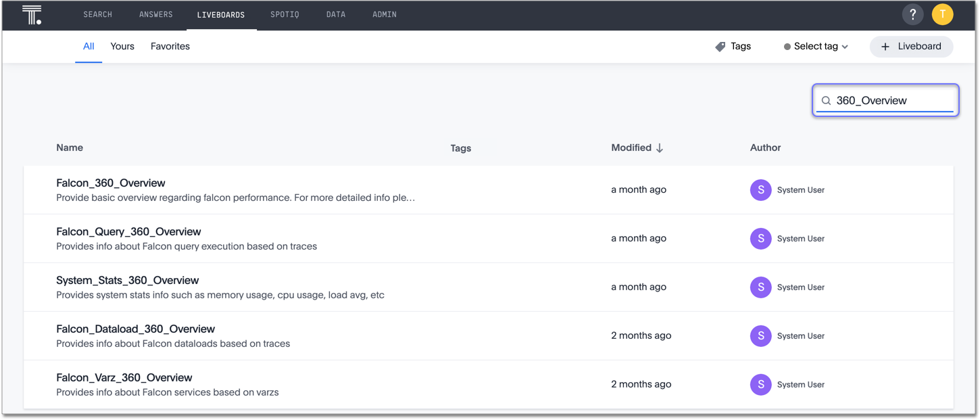
Task: Open the ADMIN section
Action: coord(384,14)
